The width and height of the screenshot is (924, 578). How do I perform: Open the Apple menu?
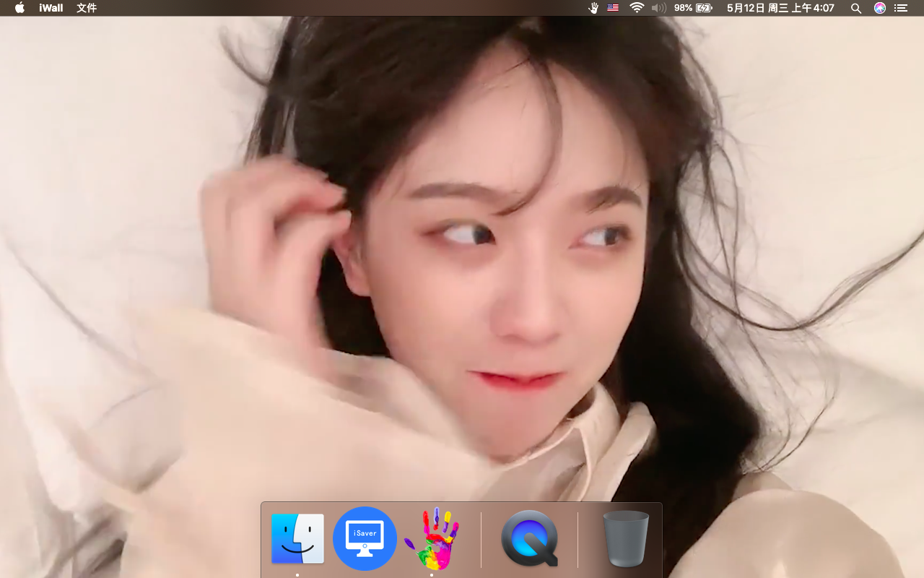(19, 8)
